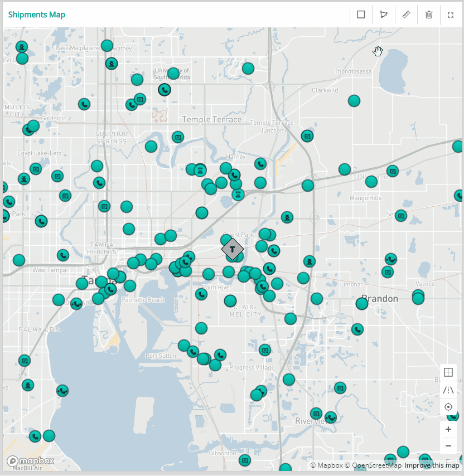Recenter map with the locate target button
The height and width of the screenshot is (476, 464).
click(x=448, y=407)
